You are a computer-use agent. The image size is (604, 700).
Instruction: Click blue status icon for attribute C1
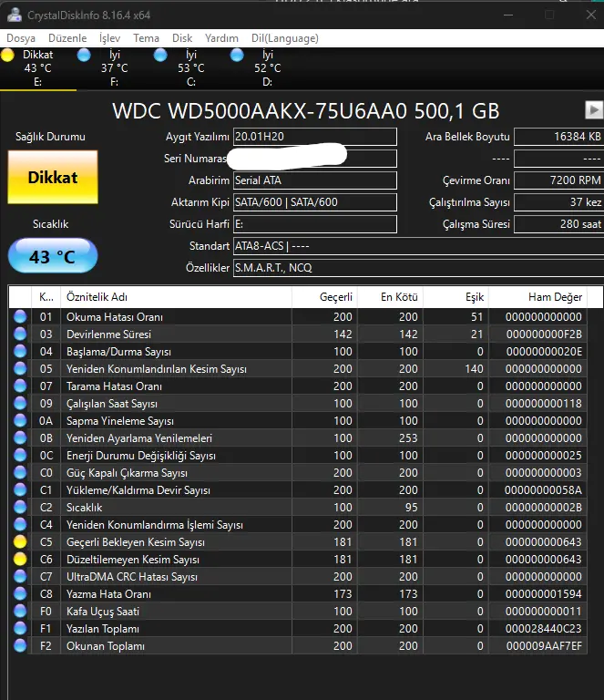20,489
